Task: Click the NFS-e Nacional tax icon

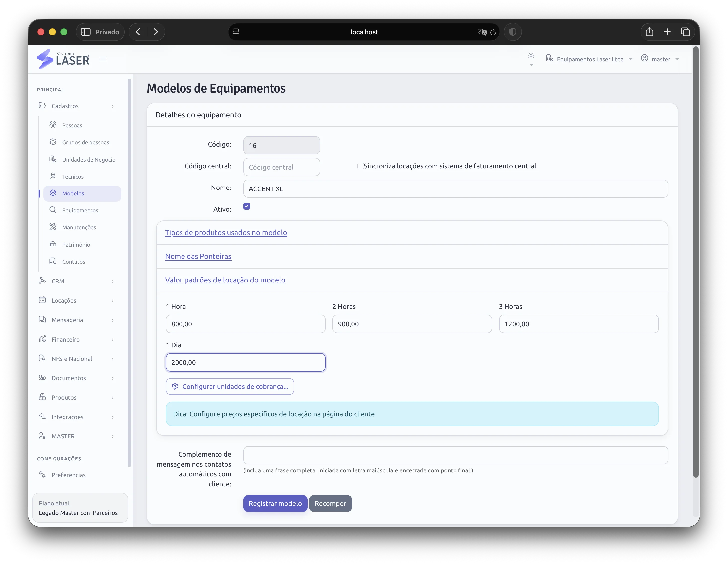Action: (x=42, y=358)
